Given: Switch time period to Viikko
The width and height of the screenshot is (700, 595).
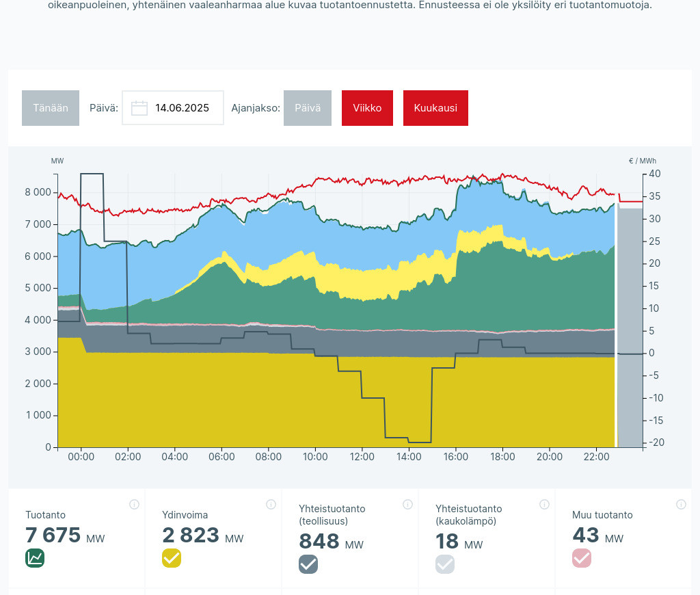Looking at the screenshot, I should point(367,108).
